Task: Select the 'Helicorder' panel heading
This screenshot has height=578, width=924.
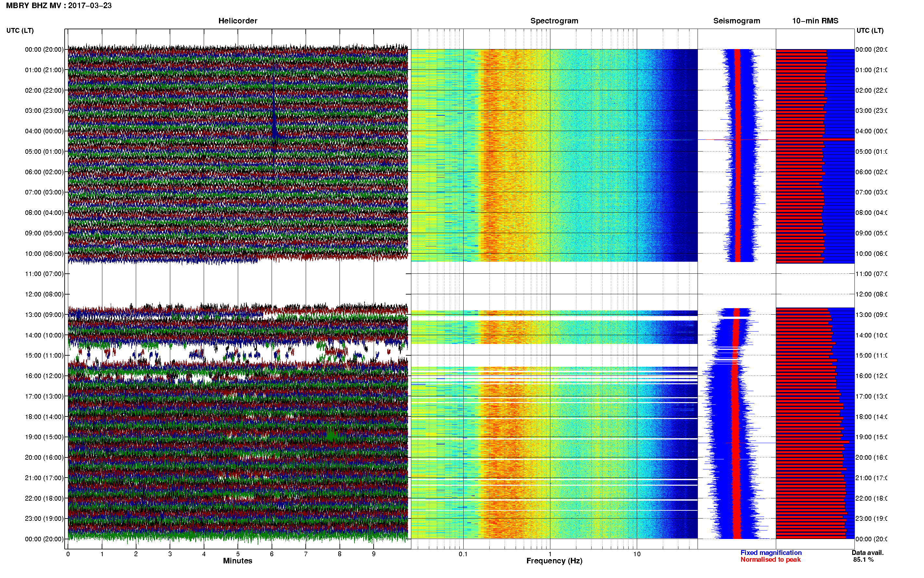Action: coord(237,21)
